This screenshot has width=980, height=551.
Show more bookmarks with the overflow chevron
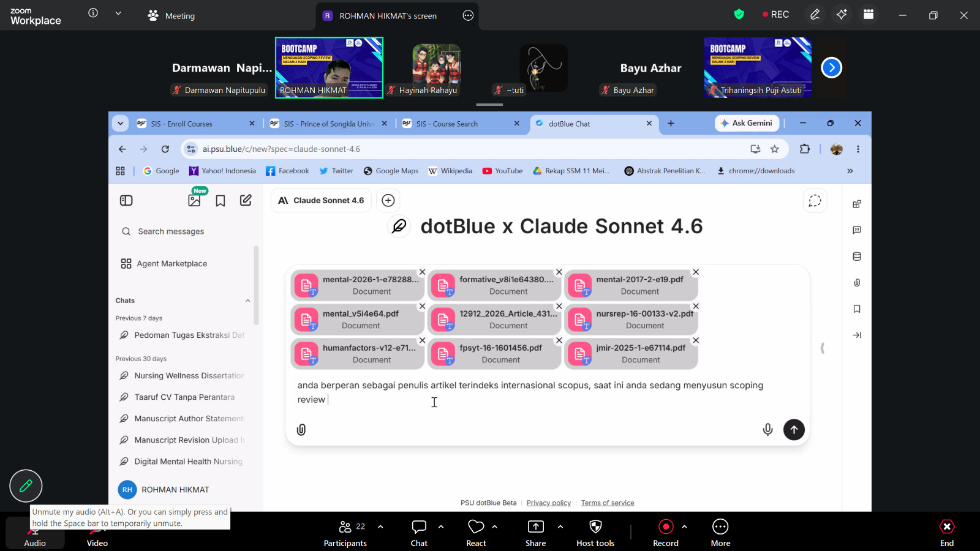tap(850, 171)
